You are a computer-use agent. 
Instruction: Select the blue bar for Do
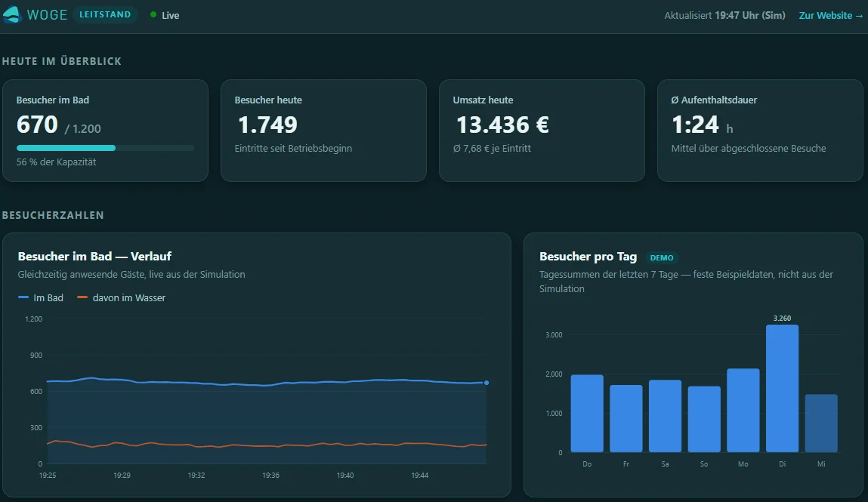pyautogui.click(x=587, y=414)
